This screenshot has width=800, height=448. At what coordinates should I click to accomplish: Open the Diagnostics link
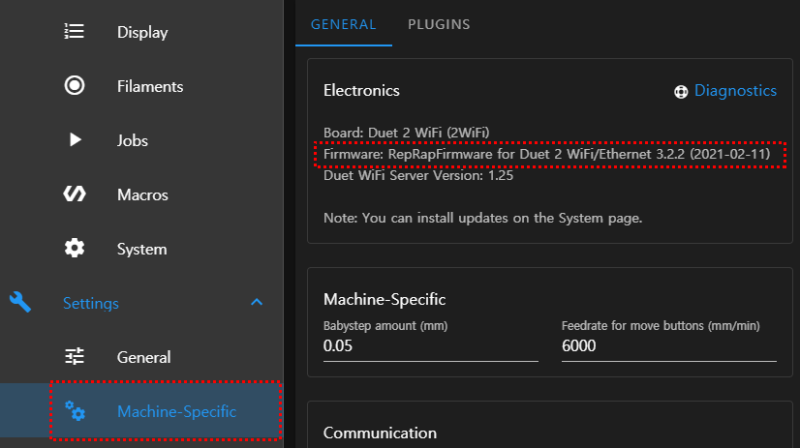735,91
